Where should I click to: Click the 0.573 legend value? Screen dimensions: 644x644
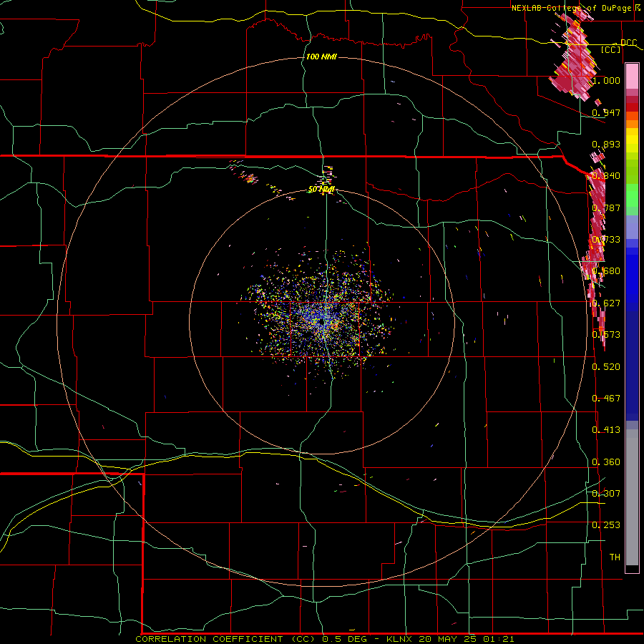(606, 335)
